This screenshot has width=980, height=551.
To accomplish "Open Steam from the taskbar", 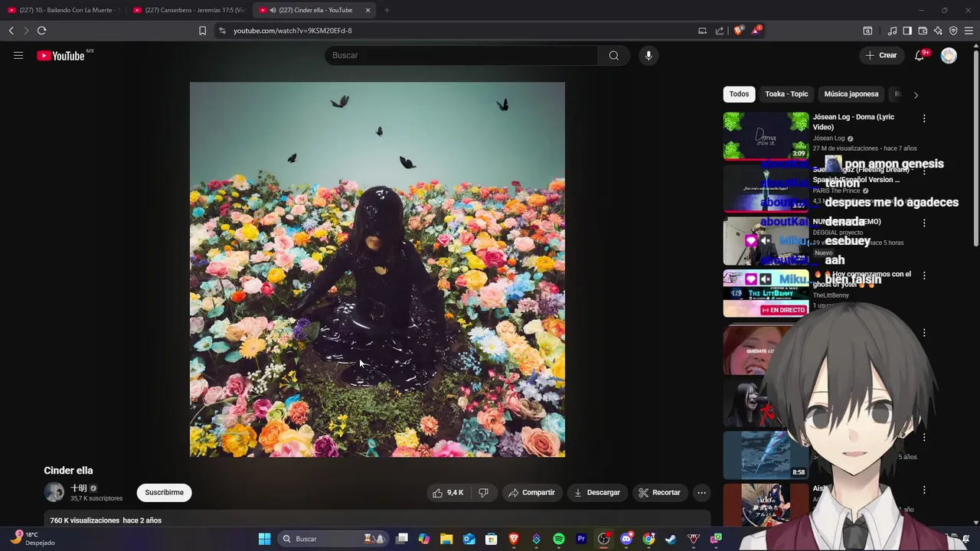I will [671, 539].
